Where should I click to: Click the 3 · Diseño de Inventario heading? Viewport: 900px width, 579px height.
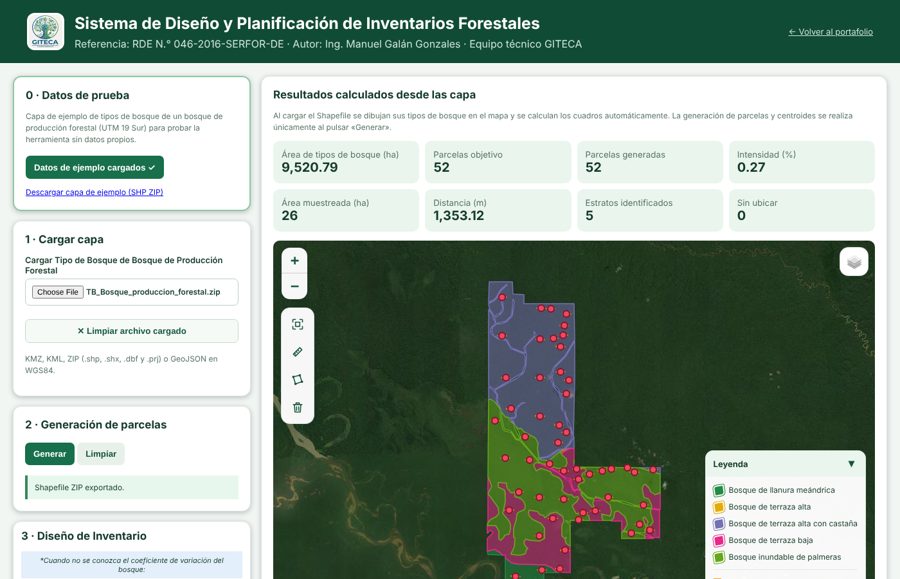coord(84,536)
